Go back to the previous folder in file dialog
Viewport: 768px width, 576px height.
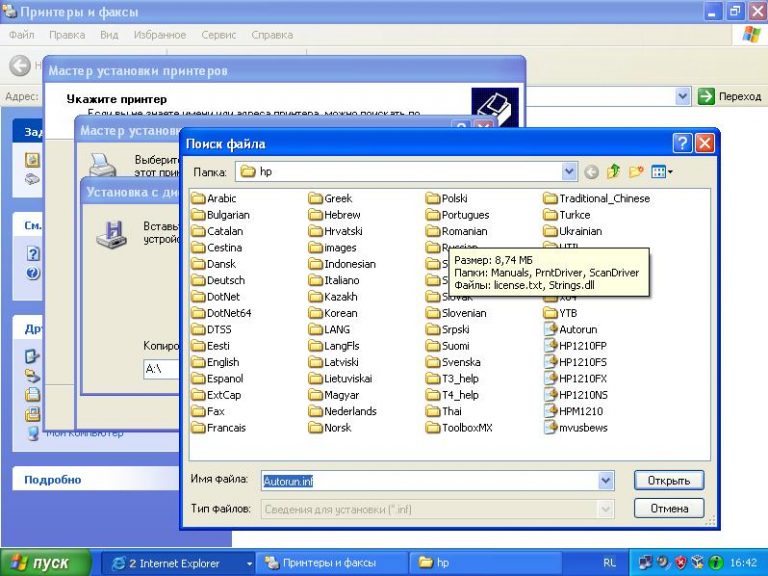click(x=592, y=172)
